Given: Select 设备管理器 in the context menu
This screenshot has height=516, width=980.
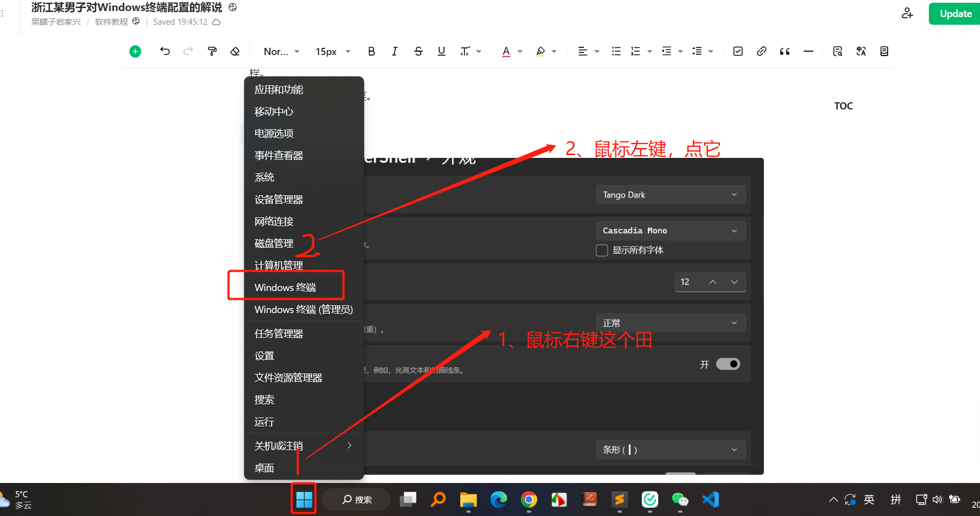Looking at the screenshot, I should point(304,200).
